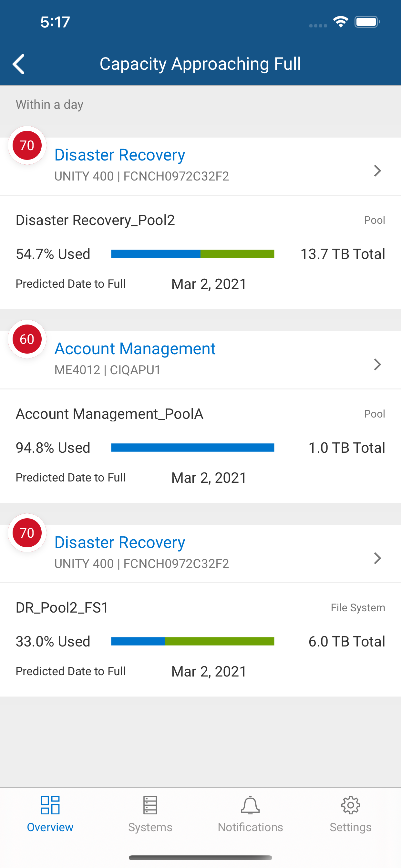Click Disaster Recovery_Pool2 usage bar
This screenshot has height=868, width=401.
(x=192, y=254)
